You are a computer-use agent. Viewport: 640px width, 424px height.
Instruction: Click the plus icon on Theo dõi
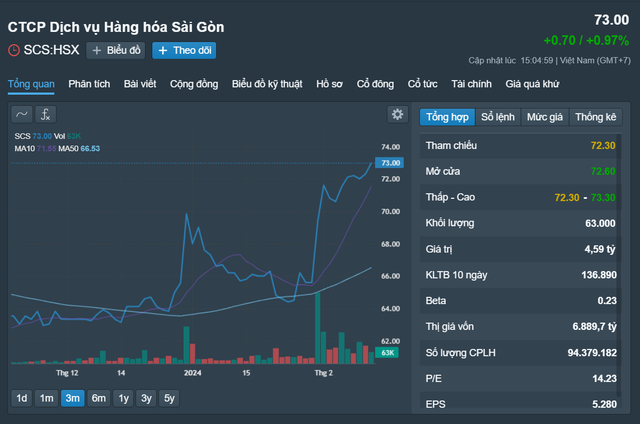coord(162,50)
